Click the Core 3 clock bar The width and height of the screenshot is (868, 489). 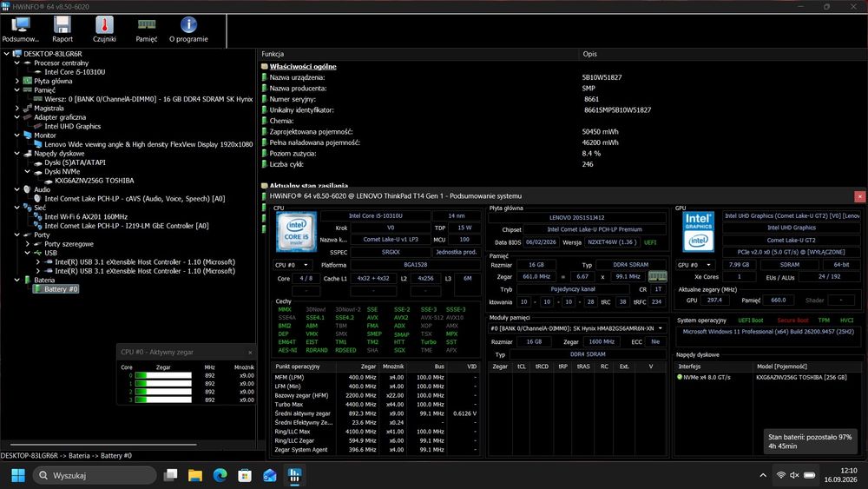[x=163, y=400]
